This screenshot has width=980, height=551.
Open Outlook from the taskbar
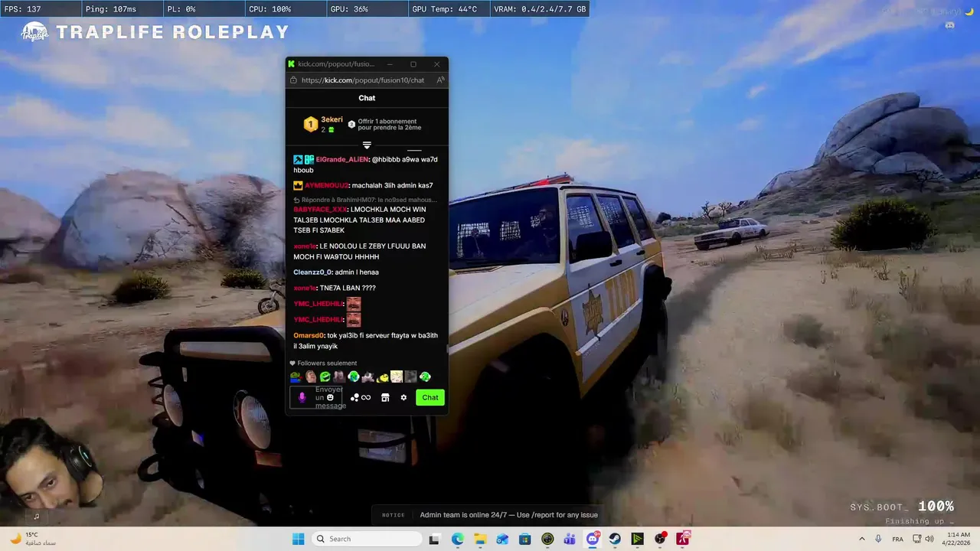tap(502, 539)
